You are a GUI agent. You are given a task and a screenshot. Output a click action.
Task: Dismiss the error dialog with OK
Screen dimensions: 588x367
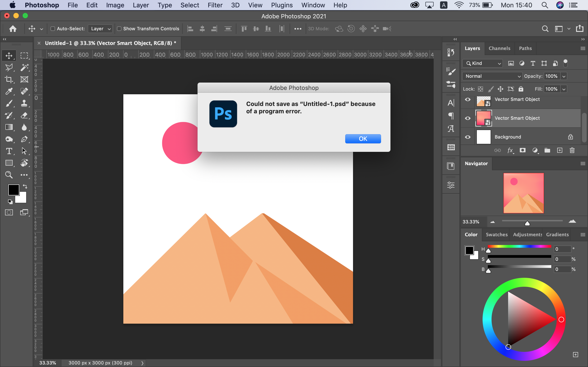(363, 139)
